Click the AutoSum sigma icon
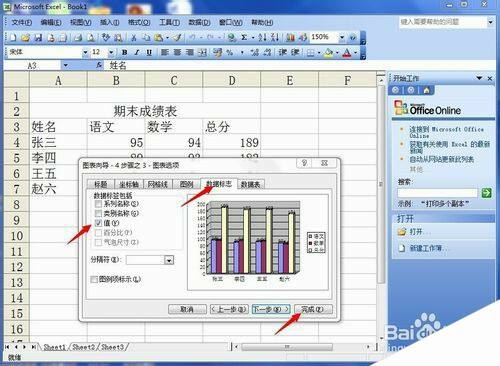The width and height of the screenshot is (500, 366). pyautogui.click(x=244, y=38)
